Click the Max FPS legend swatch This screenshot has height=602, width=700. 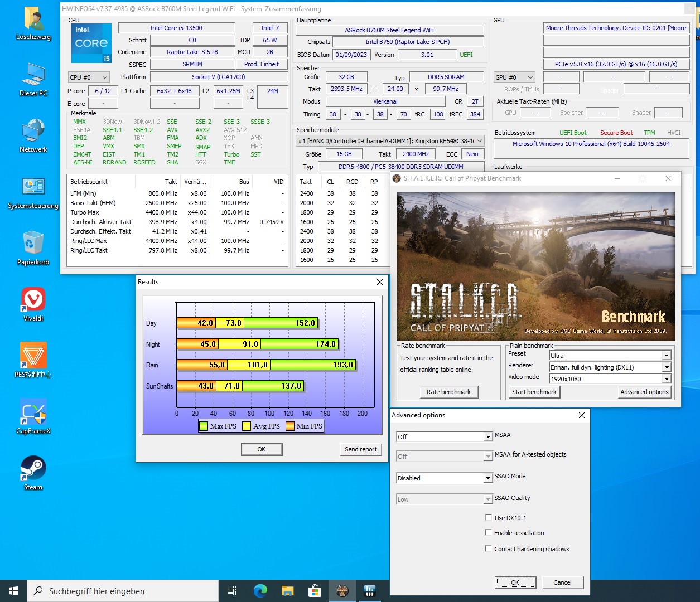pos(204,426)
